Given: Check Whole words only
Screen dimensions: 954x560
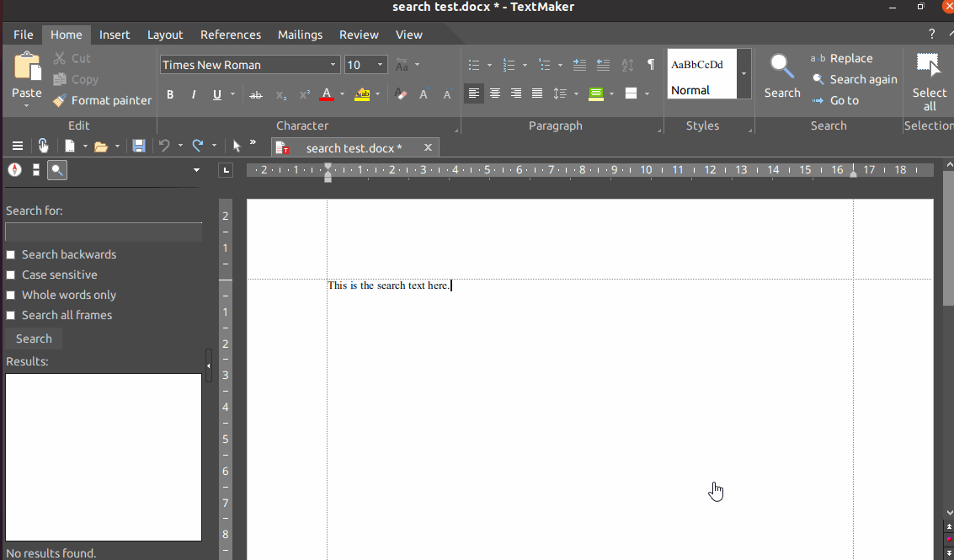Looking at the screenshot, I should click(x=11, y=295).
